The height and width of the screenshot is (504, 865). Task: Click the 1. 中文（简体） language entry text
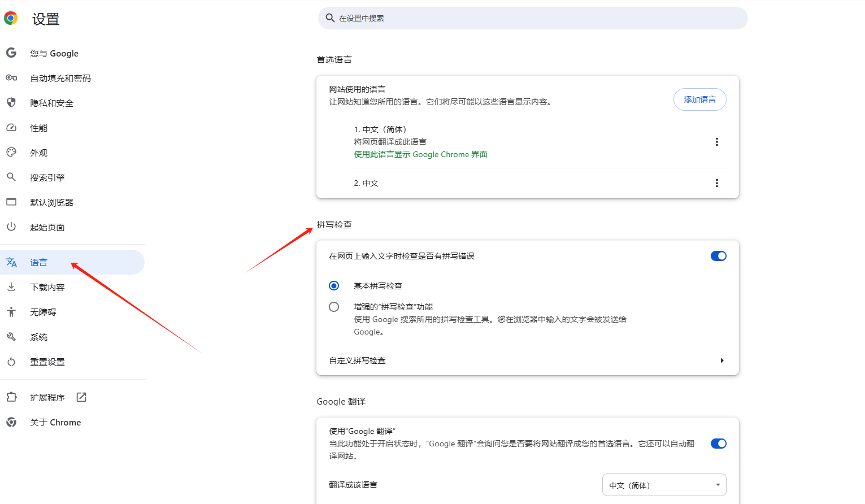coord(380,129)
